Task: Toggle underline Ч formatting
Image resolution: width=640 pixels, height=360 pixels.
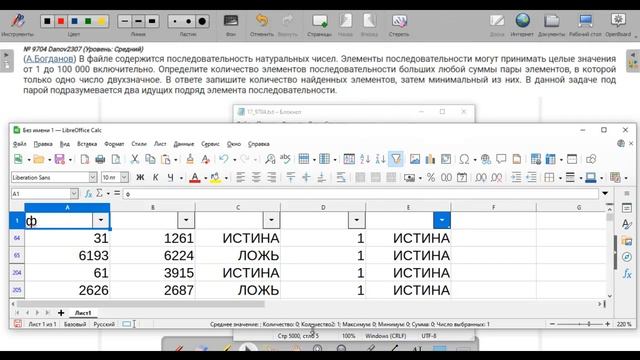Action: [171, 178]
